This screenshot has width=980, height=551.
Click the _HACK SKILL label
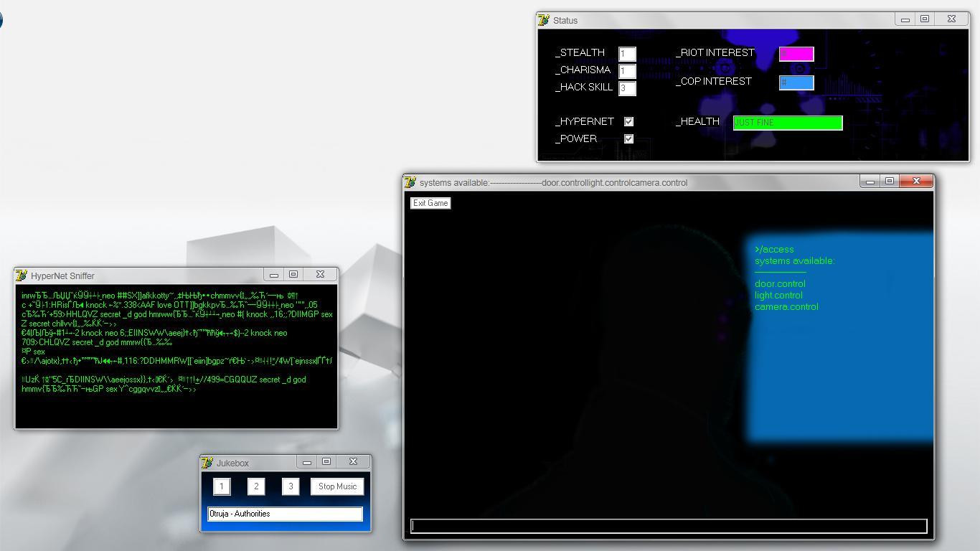[585, 87]
